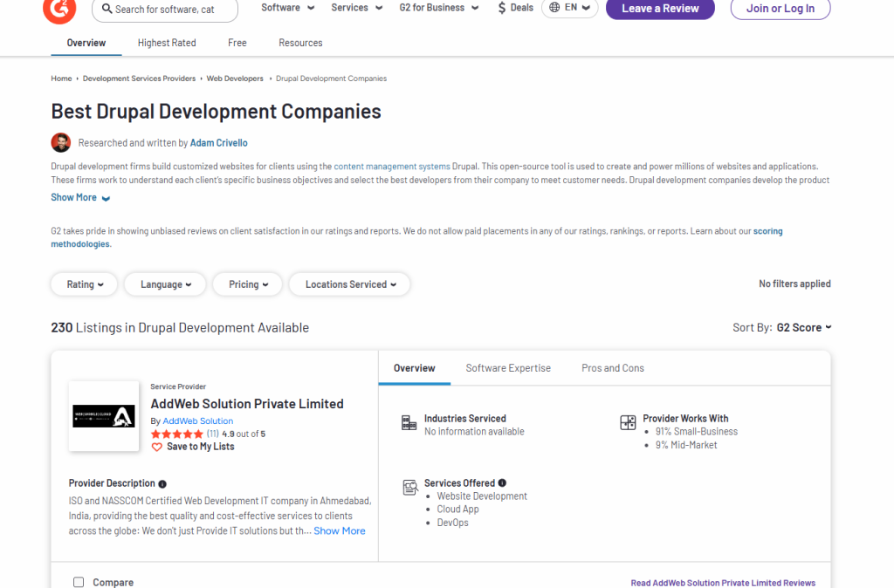894x588 pixels.
Task: Expand the Locations Serviced filter
Action: tap(350, 284)
